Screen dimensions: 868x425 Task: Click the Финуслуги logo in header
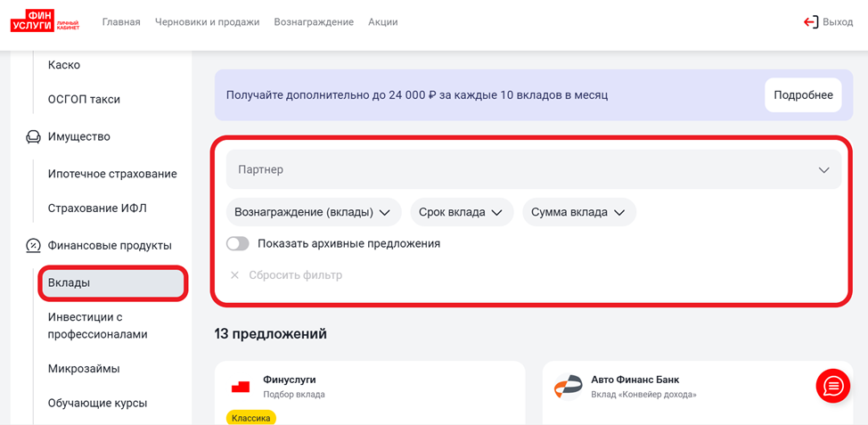(45, 21)
